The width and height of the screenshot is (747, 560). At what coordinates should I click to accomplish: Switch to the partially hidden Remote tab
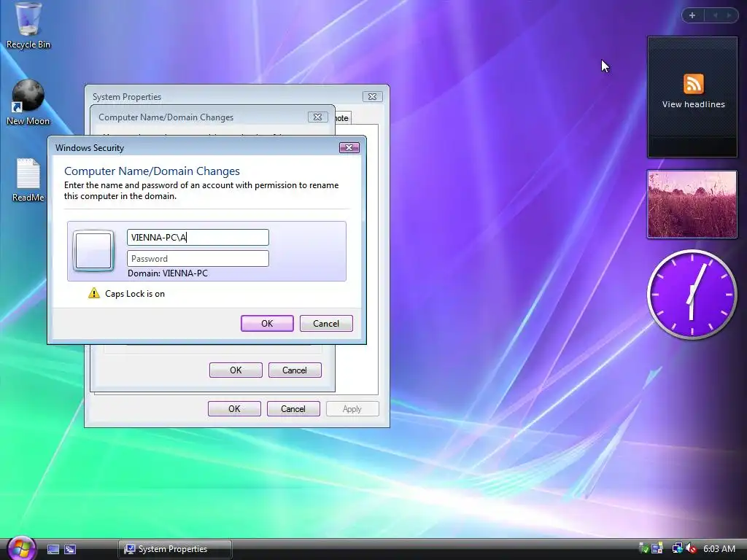coord(343,118)
